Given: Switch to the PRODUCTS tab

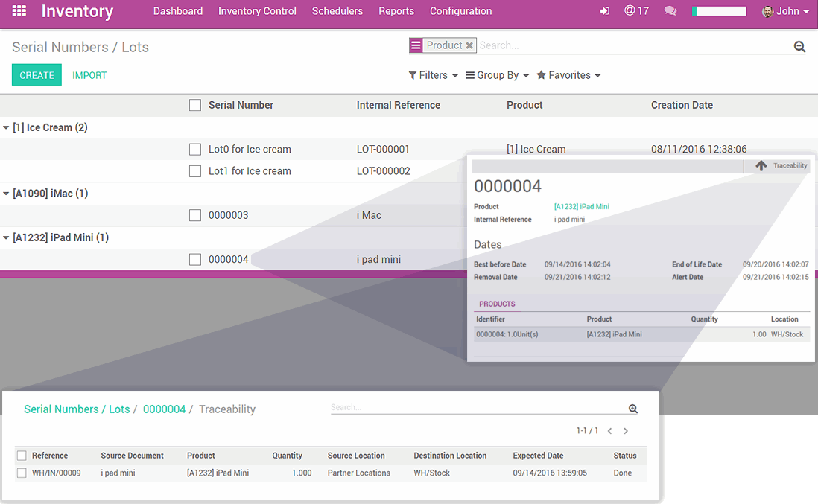Looking at the screenshot, I should (497, 304).
